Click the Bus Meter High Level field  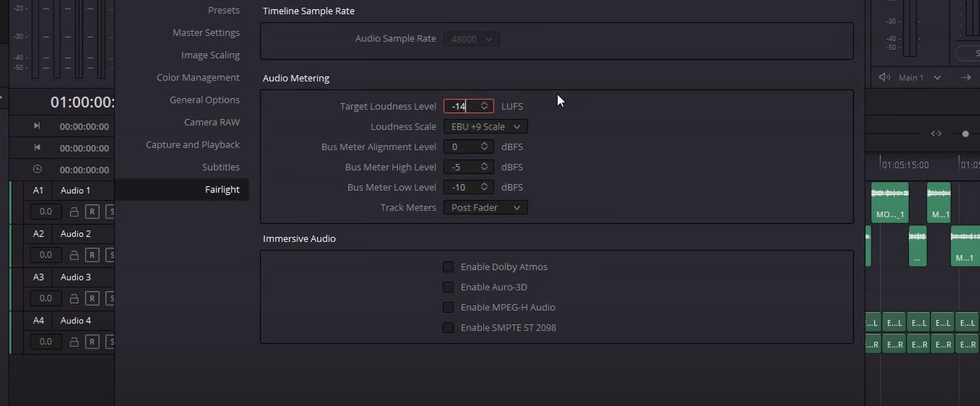coord(462,167)
